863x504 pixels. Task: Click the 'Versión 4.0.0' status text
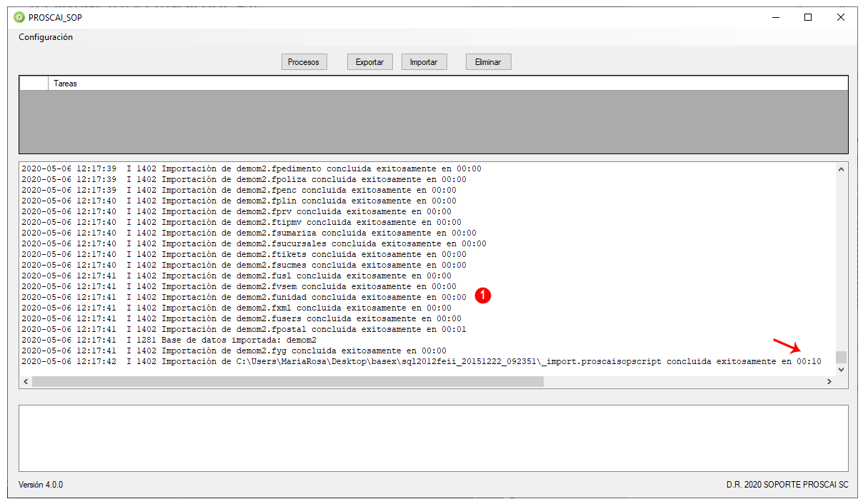(41, 485)
